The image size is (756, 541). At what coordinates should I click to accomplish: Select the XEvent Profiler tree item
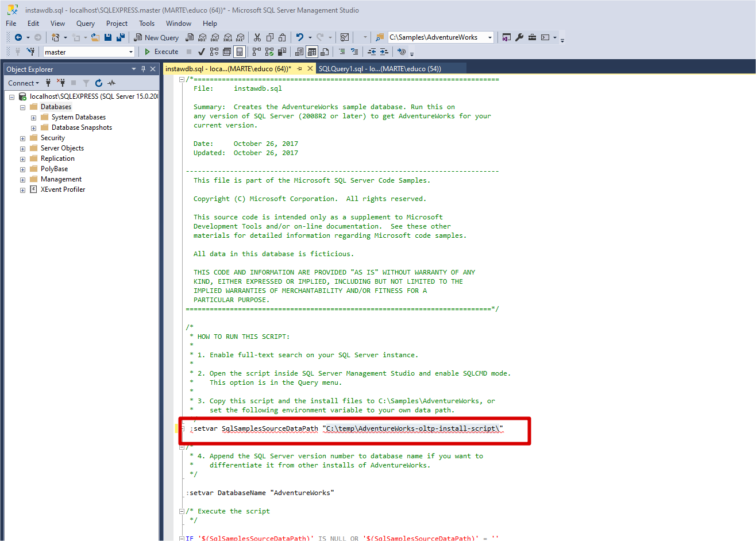click(x=63, y=190)
